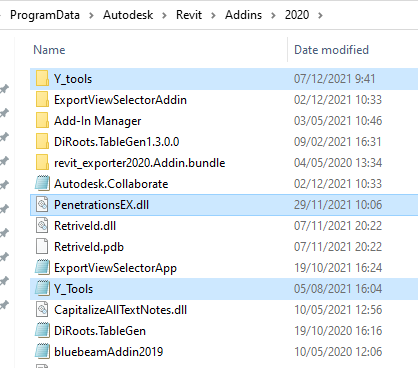
Task: Click the Y_Tools addin file icon
Action: 42,289
